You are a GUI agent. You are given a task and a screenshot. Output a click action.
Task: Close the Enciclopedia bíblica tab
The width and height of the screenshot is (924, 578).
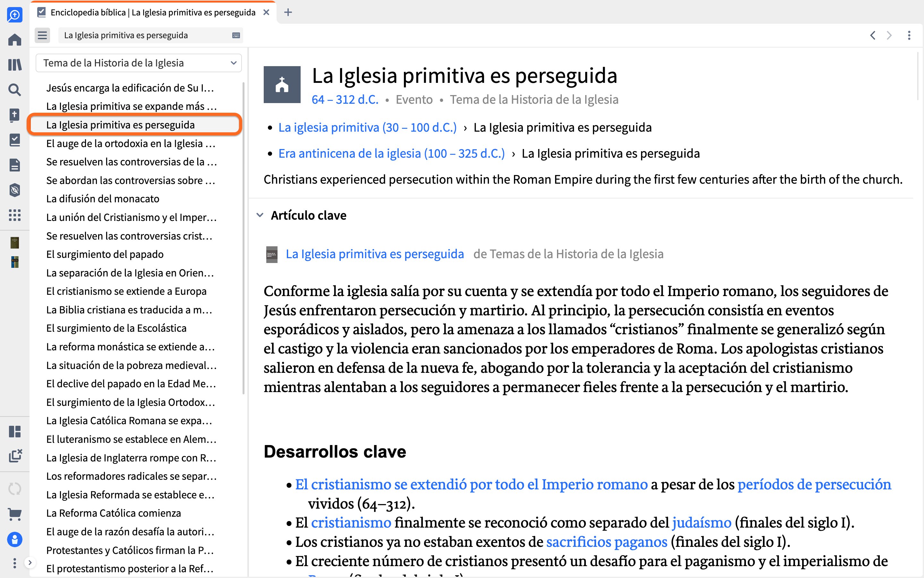coord(266,13)
